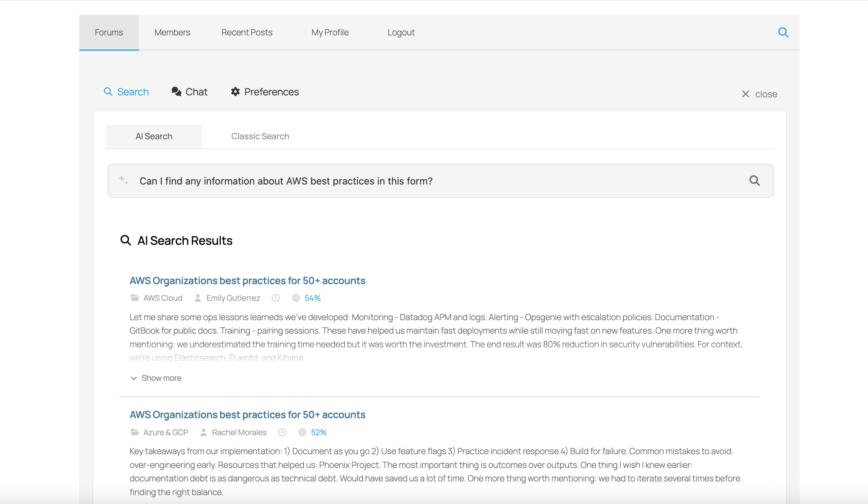Select the AI Search tab

(154, 136)
